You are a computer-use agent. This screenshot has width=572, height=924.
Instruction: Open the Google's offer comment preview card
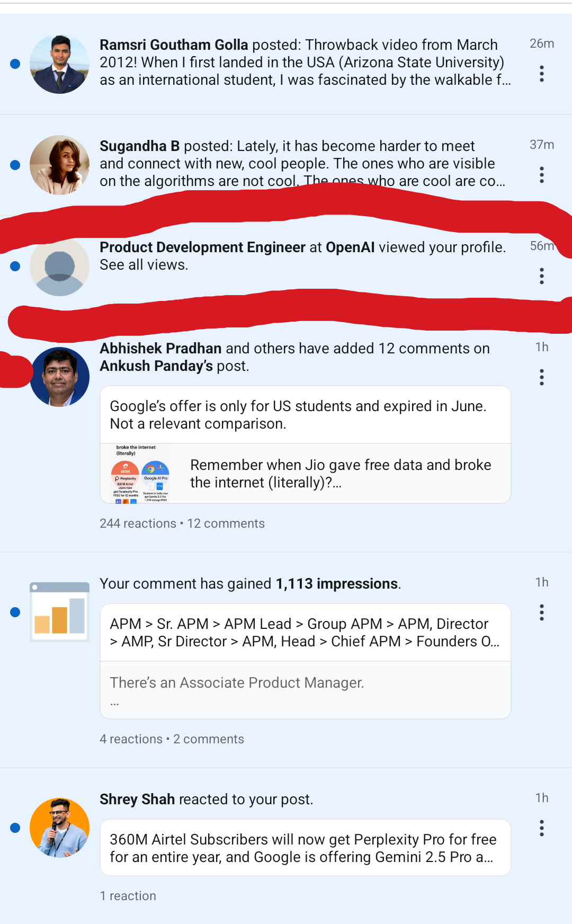click(x=305, y=415)
